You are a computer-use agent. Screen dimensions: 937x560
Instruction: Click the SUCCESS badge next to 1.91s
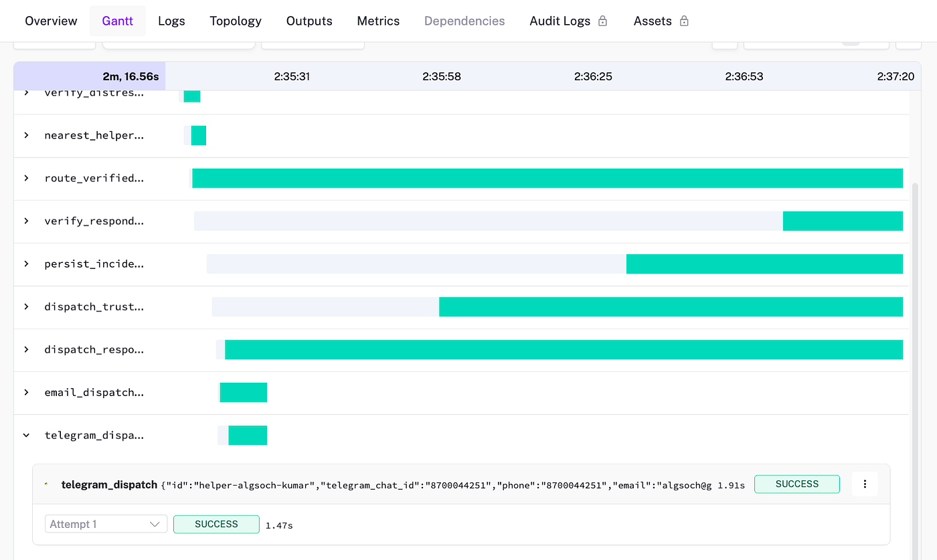point(796,484)
